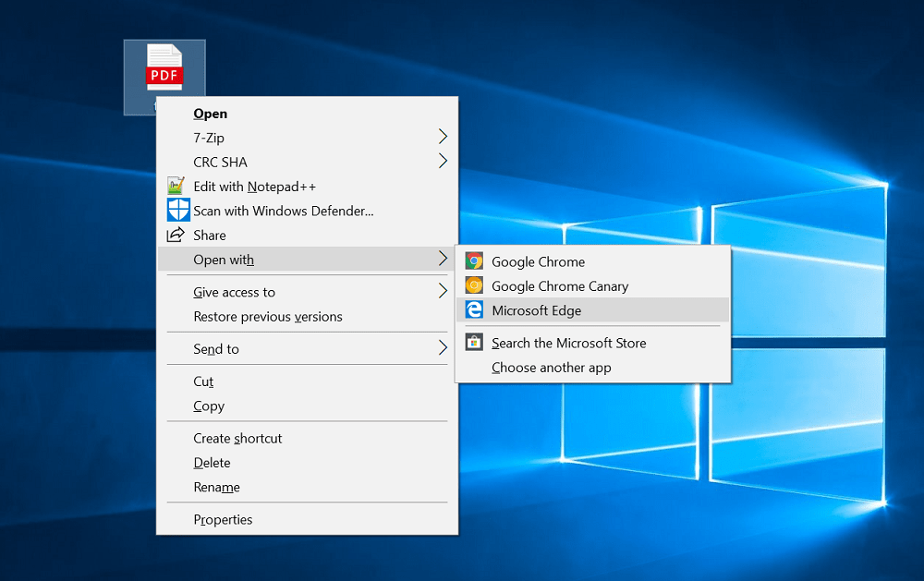Expand the Send to submenu arrow
Image resolution: width=924 pixels, height=581 pixels.
click(x=443, y=347)
